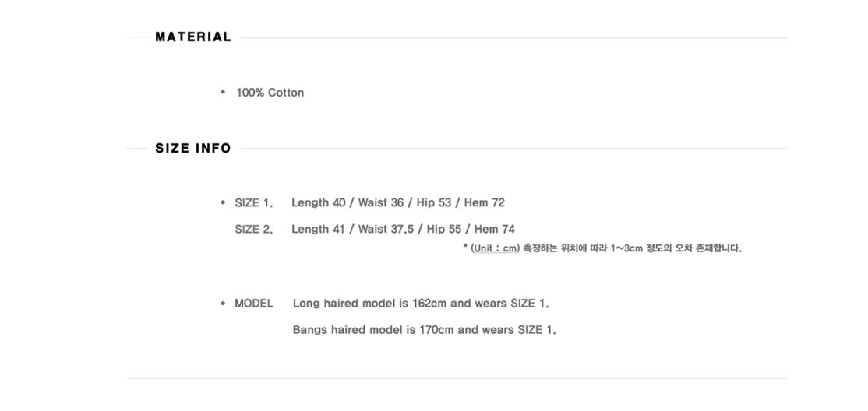Click the bullet before 100% Cotton
The image size is (868, 411).
pos(223,92)
